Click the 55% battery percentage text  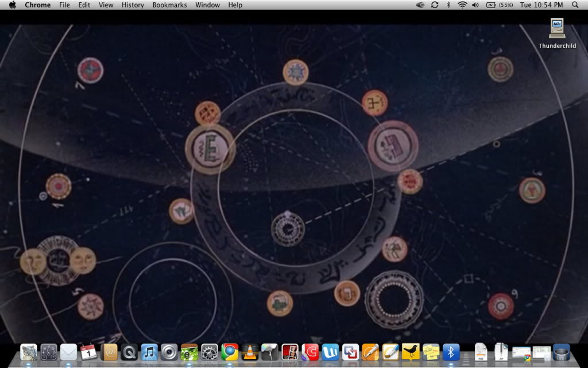pos(506,5)
